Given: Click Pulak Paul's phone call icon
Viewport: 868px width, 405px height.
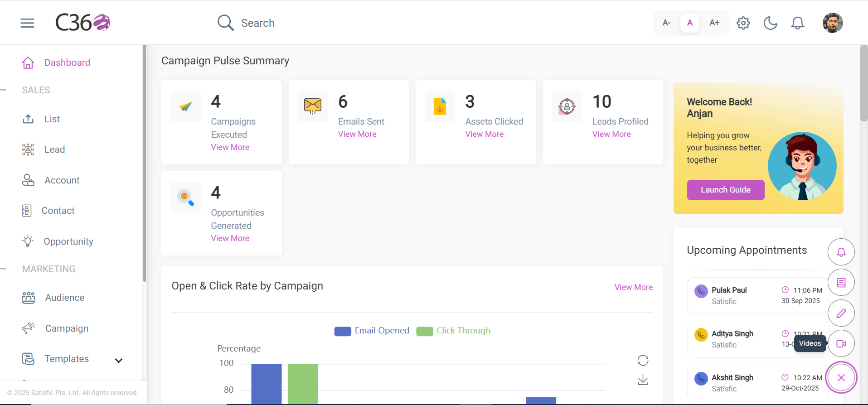Looking at the screenshot, I should point(701,291).
